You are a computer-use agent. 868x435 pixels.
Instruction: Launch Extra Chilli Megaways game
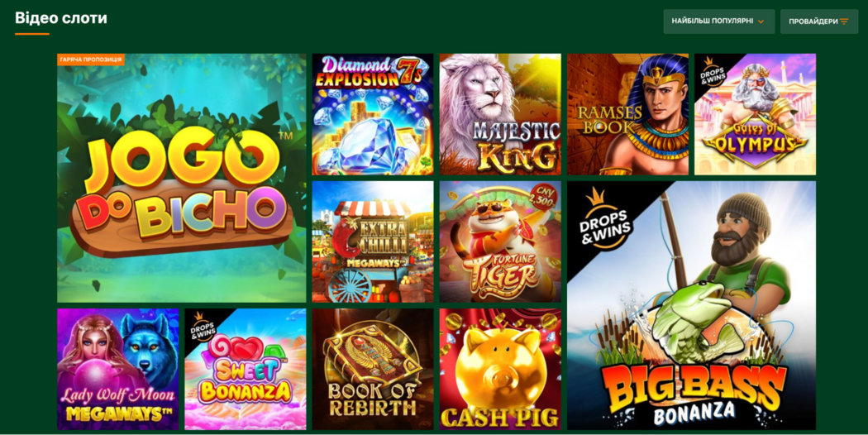(373, 241)
